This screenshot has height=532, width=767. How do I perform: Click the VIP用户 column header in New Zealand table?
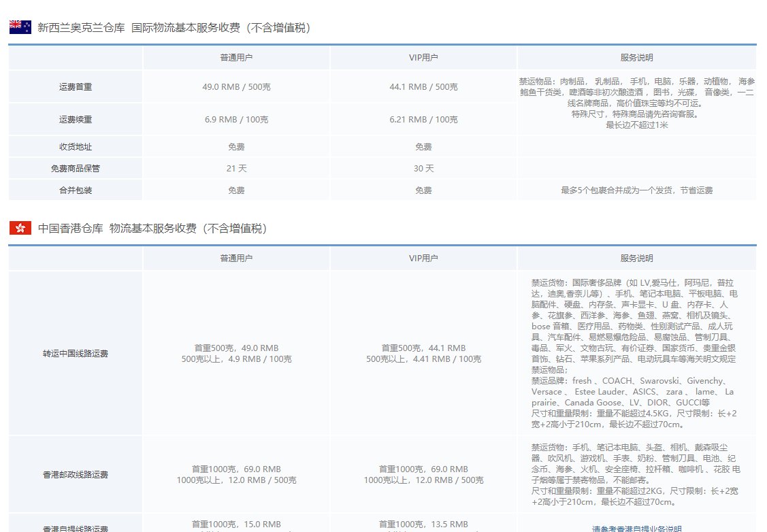pos(423,58)
